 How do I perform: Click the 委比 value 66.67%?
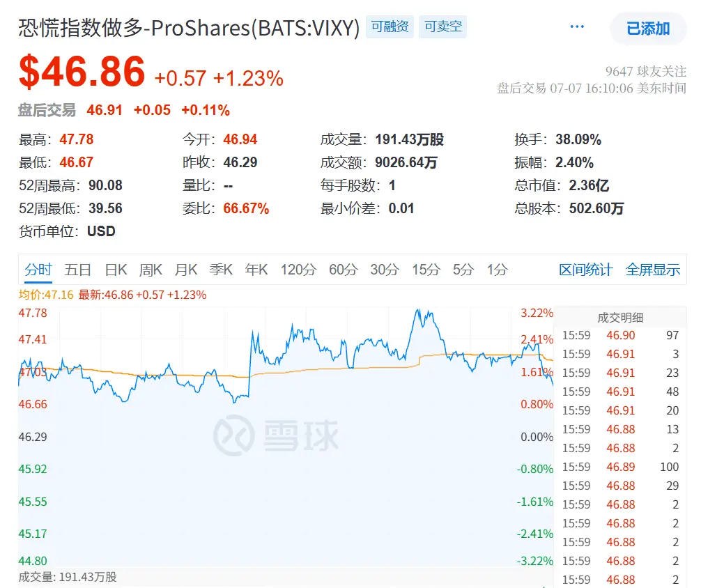point(247,208)
